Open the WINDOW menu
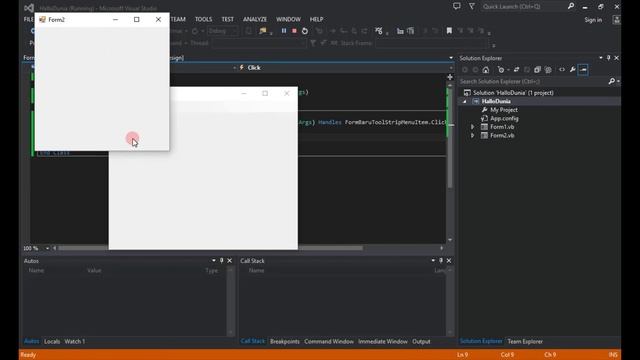Screen dimensions: 640x360 pyautogui.click(x=288, y=19)
